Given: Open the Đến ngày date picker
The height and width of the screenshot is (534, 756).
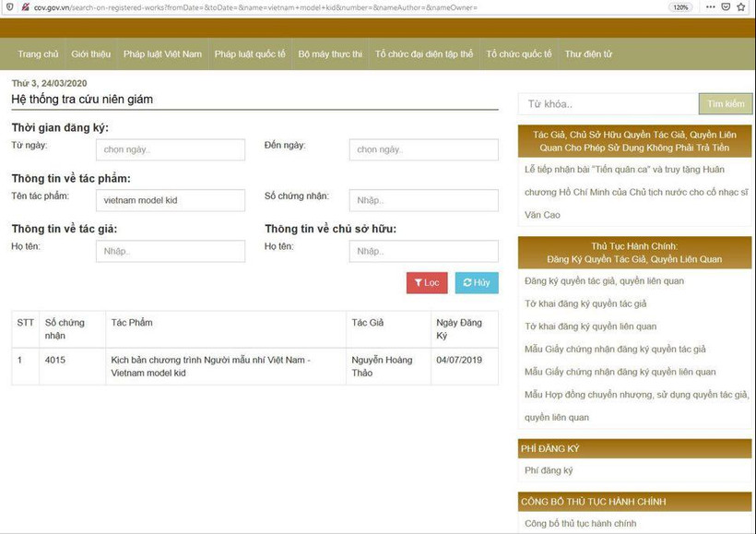Looking at the screenshot, I should tap(423, 148).
